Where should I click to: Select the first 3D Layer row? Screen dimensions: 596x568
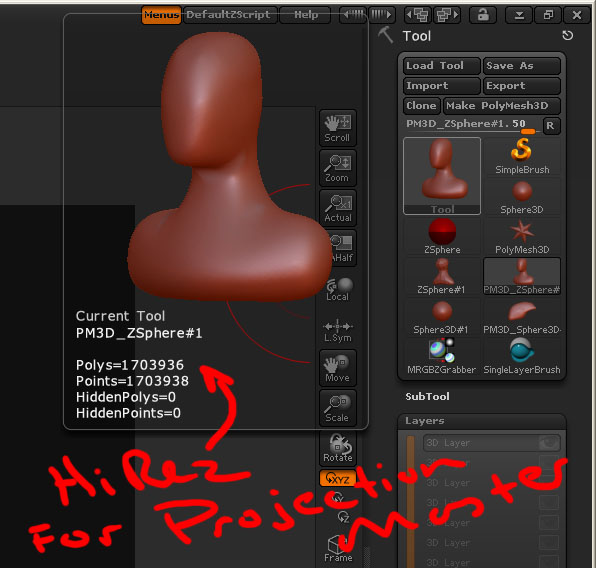(x=491, y=443)
